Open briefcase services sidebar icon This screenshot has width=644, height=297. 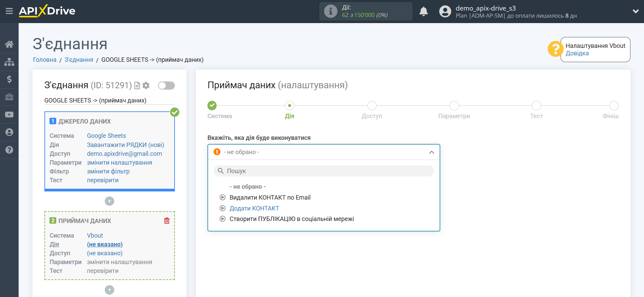tap(9, 97)
